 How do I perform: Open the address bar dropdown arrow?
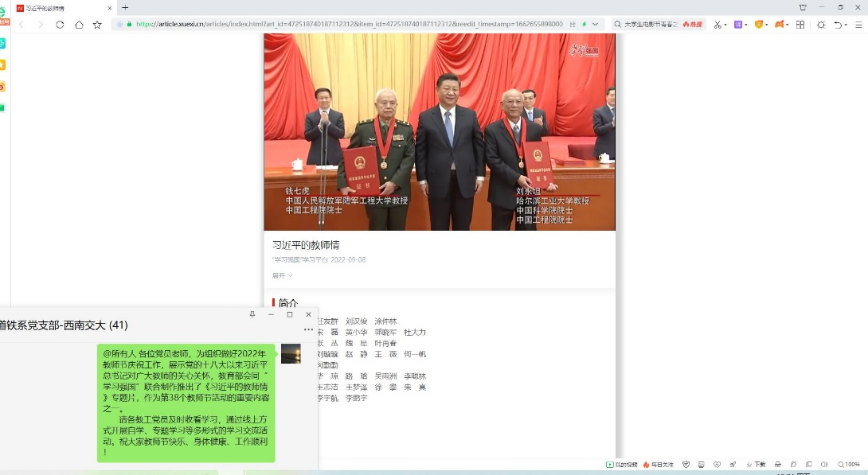(595, 25)
